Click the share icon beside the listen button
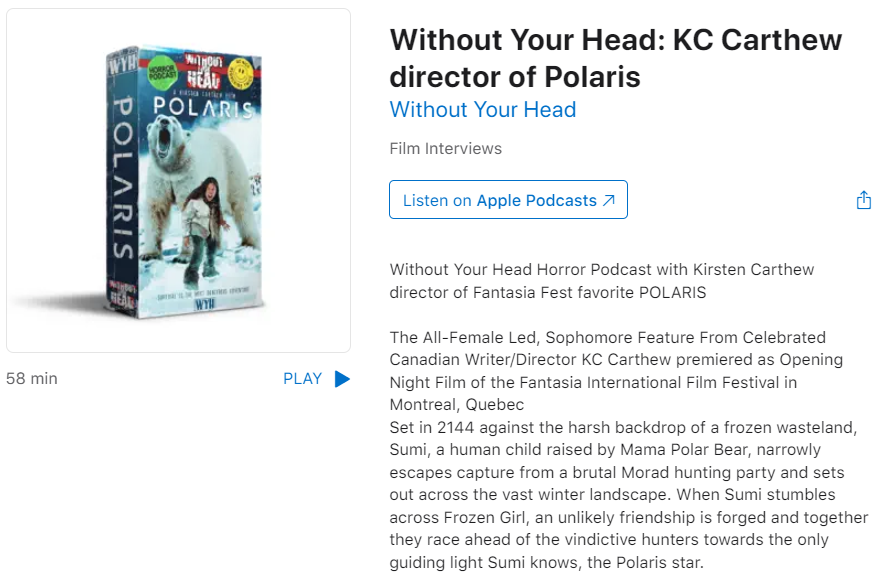Image resolution: width=890 pixels, height=582 pixels. [863, 200]
